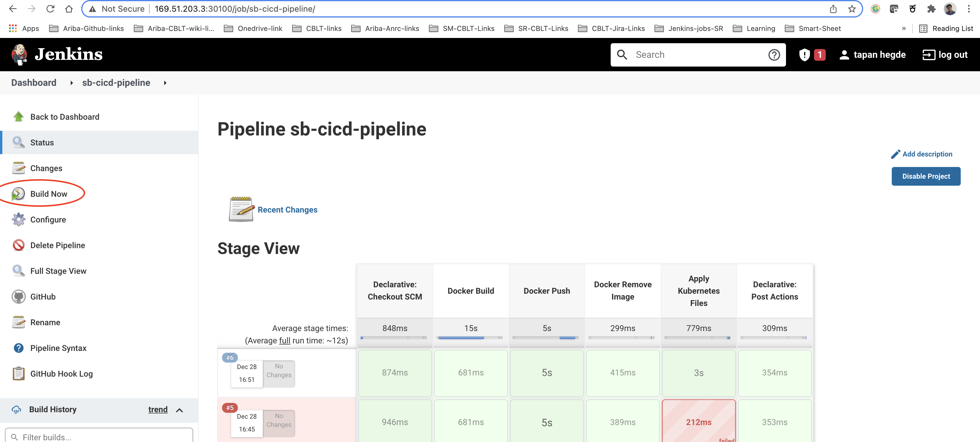Click the browser address bar URL

tap(235, 9)
